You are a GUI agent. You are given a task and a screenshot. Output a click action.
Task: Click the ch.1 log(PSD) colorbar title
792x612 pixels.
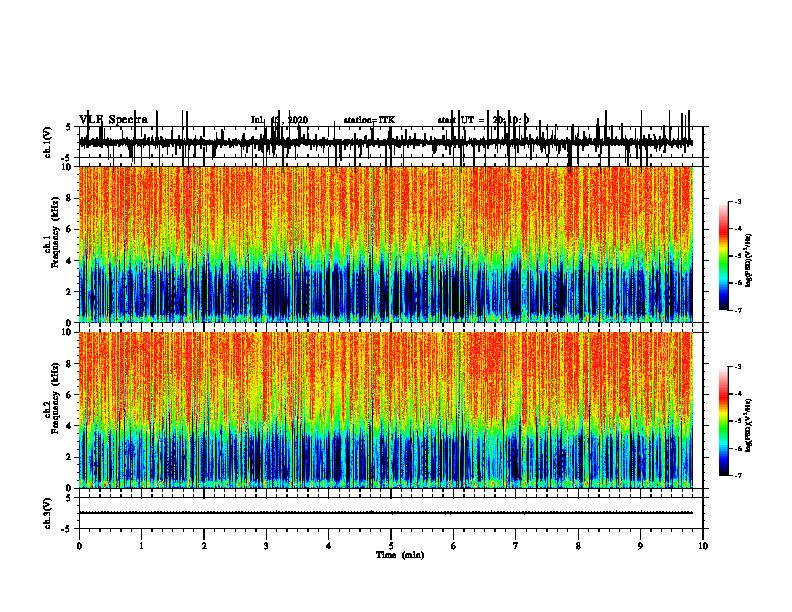click(x=749, y=260)
